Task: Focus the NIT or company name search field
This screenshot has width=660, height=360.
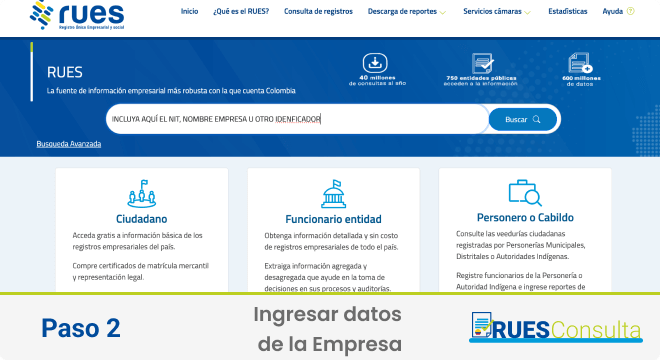Action: coord(297,119)
